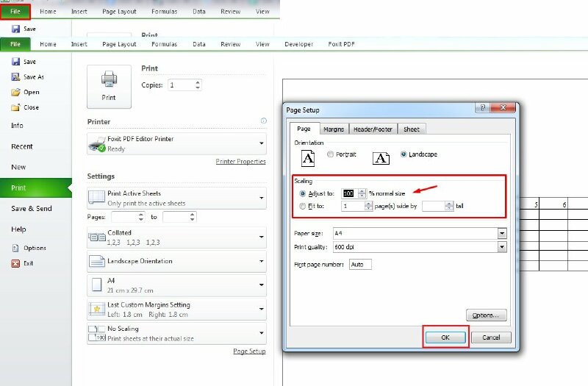This screenshot has width=588, height=386.
Task: Open the Foxit PDF ribbon tab
Action: coord(341,44)
